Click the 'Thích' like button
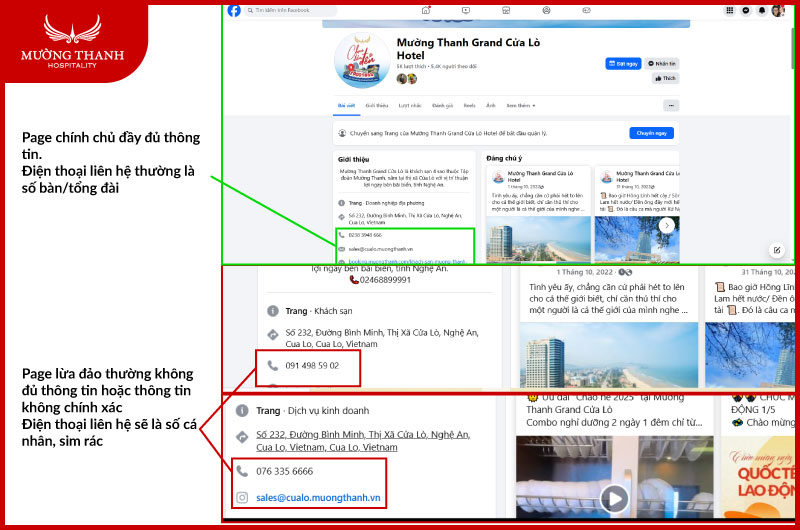 (x=665, y=79)
